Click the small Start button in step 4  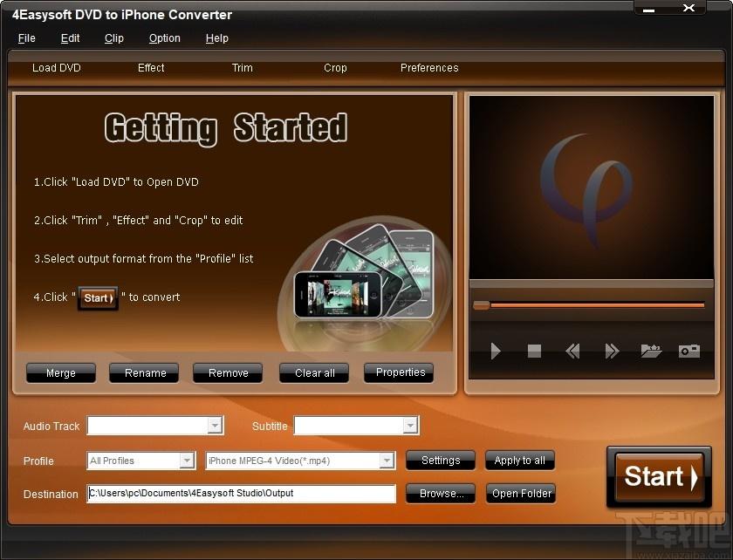point(98,297)
